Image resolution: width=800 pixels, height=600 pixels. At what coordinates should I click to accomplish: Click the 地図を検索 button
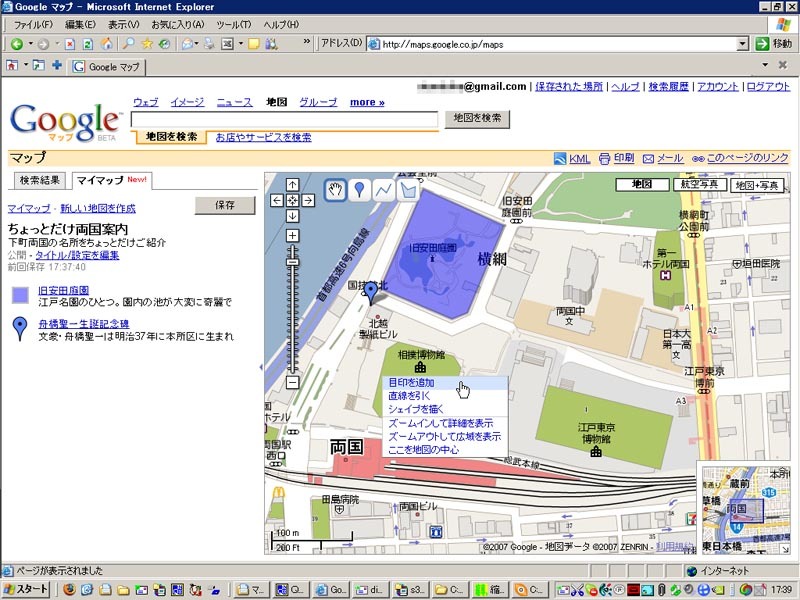tap(477, 118)
